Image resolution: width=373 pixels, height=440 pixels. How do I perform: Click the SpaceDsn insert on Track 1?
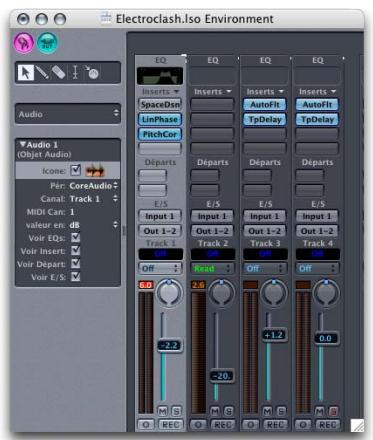pos(160,105)
